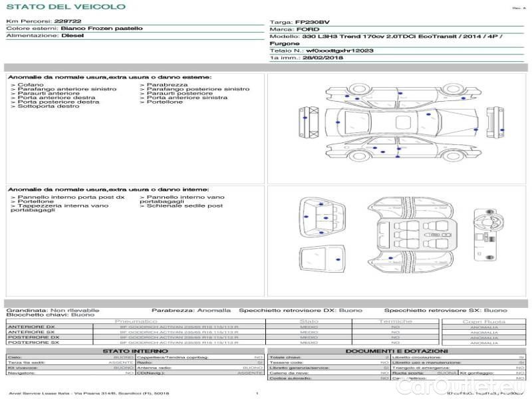This screenshot has width=532, height=399.
Task: Click the Pneumatico column header
Action: [x=136, y=321]
